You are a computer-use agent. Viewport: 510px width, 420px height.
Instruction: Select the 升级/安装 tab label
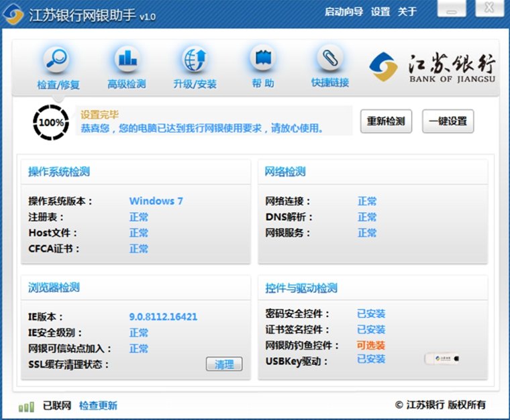tap(195, 84)
